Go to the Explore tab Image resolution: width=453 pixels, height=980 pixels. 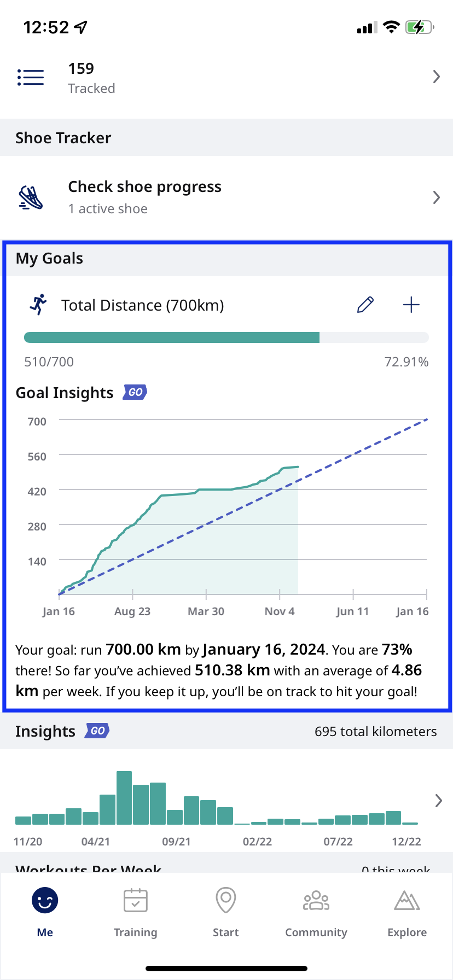[407, 911]
